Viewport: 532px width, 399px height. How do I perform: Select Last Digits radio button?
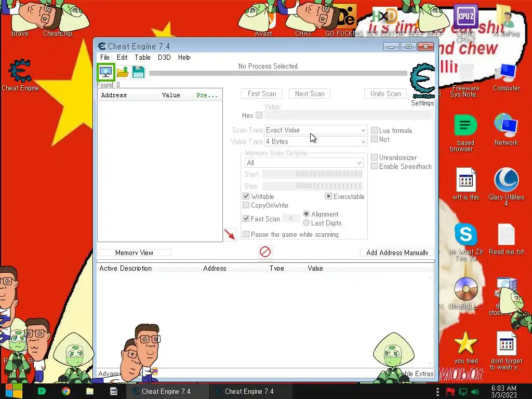tap(306, 222)
